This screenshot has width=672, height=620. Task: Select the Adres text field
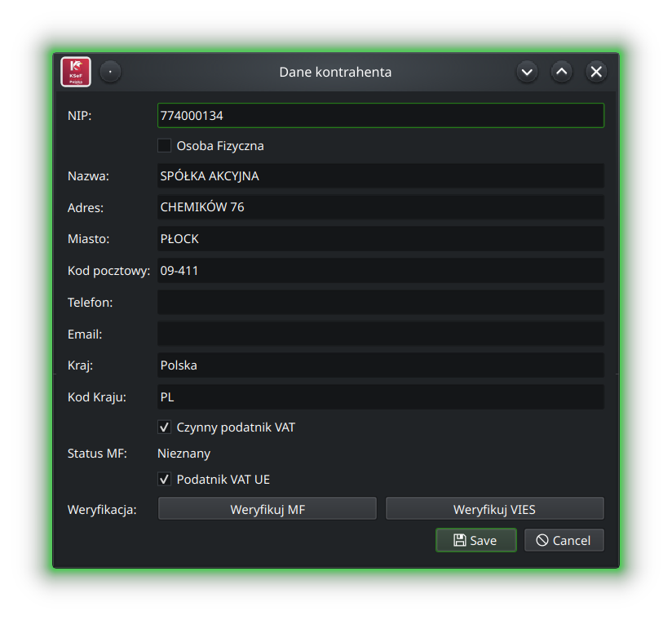(380, 207)
